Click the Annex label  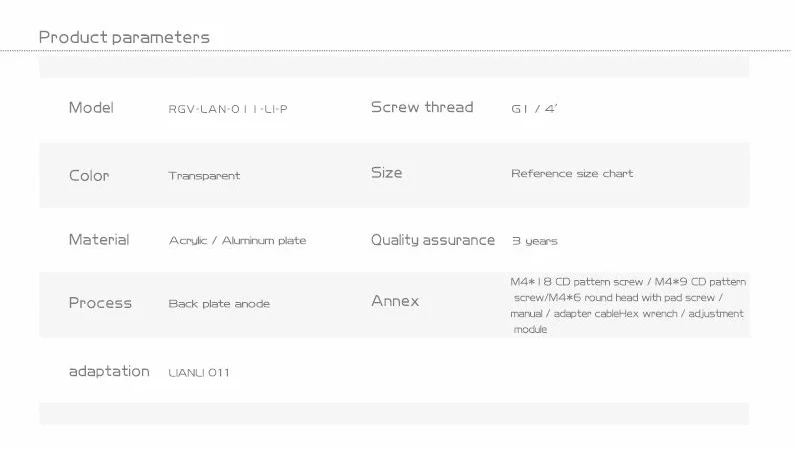coord(395,301)
